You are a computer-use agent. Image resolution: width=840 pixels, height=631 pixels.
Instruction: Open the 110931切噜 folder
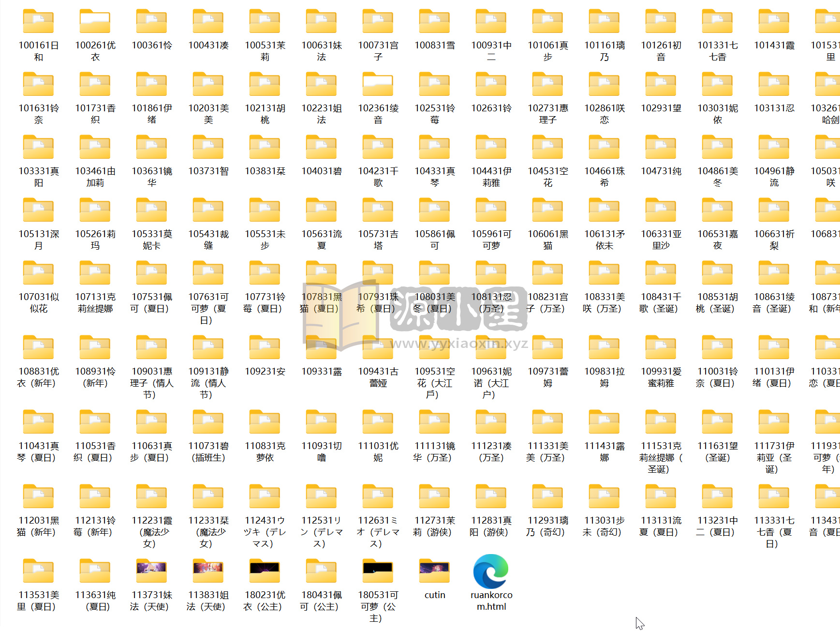pos(321,423)
